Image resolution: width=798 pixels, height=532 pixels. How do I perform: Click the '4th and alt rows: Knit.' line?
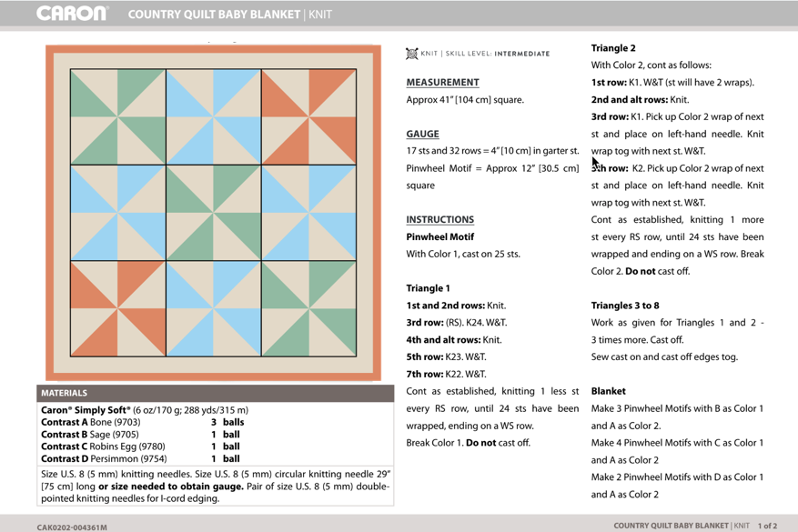pyautogui.click(x=453, y=340)
